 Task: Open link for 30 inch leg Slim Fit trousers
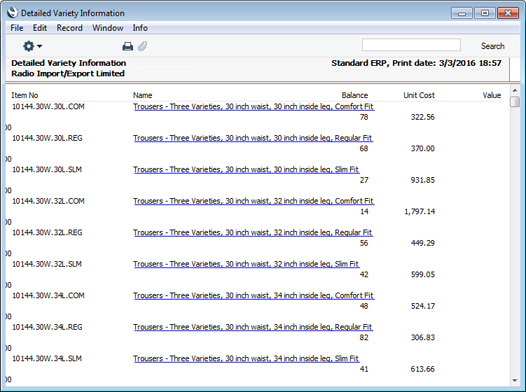[x=246, y=170]
